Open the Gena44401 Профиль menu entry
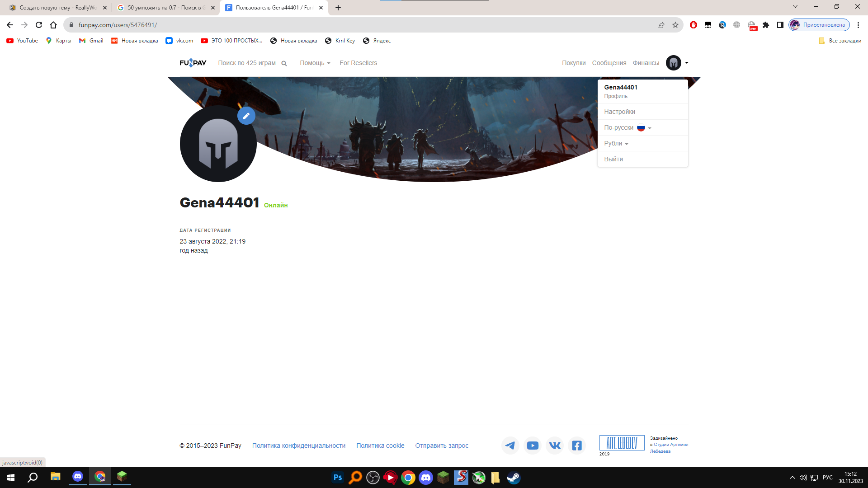Viewport: 868px width, 488px height. click(x=643, y=91)
